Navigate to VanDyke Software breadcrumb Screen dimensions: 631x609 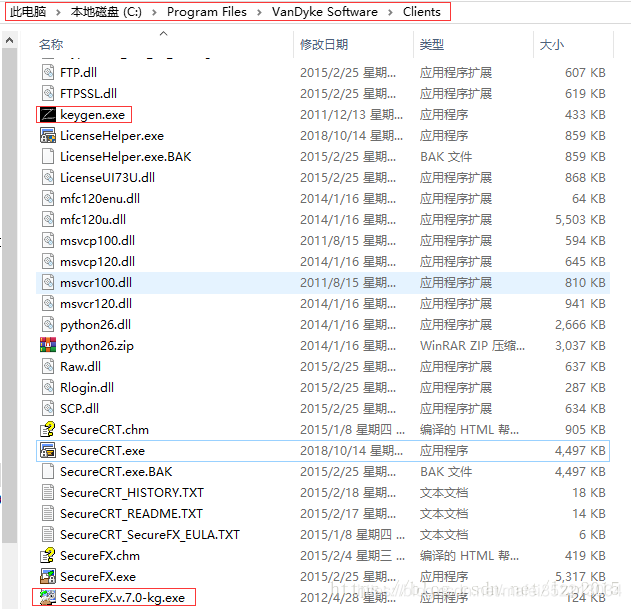pos(324,12)
